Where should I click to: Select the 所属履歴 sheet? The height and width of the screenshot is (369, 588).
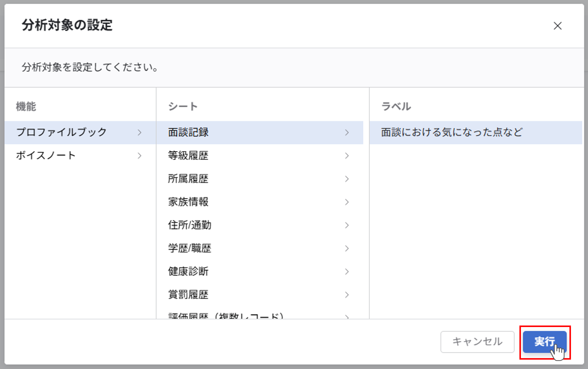tap(188, 179)
